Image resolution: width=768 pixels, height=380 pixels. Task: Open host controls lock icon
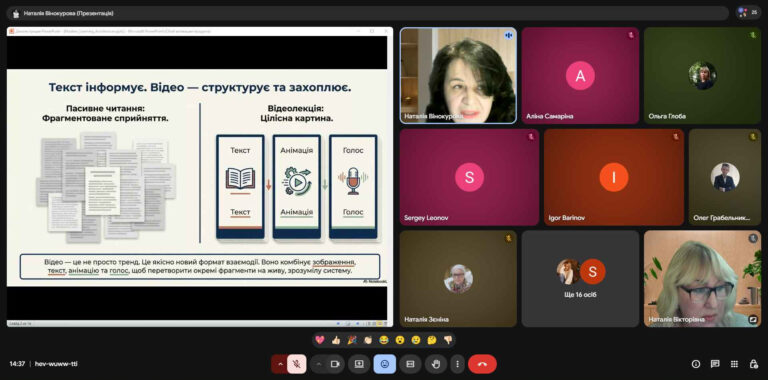click(753, 364)
